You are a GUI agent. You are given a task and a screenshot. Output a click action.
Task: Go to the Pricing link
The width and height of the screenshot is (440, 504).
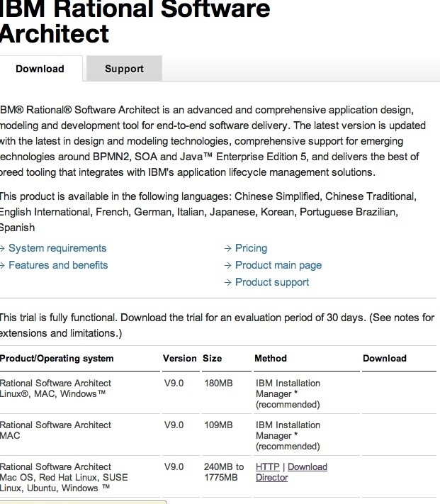pos(251,248)
